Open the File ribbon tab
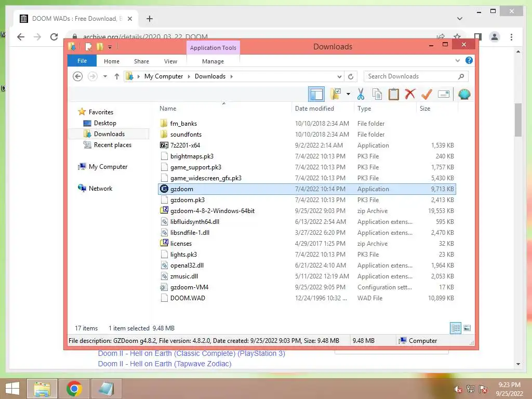This screenshot has width=532, height=399. pyautogui.click(x=82, y=61)
